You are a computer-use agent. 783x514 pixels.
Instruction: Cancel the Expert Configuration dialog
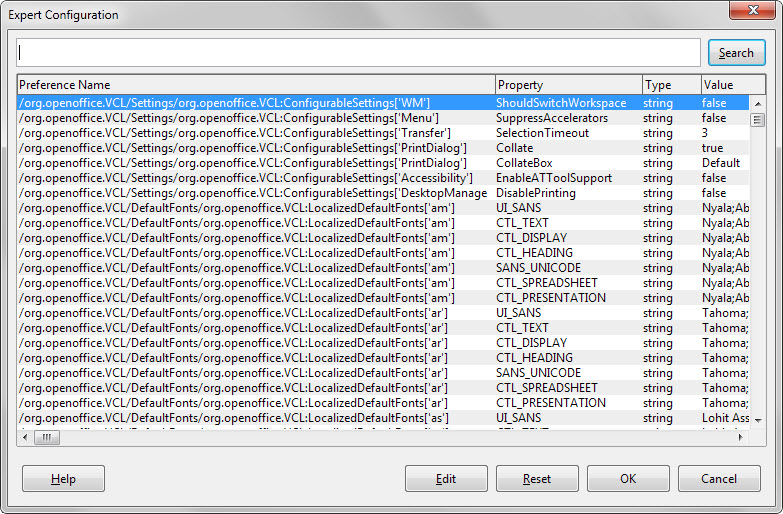coord(719,479)
